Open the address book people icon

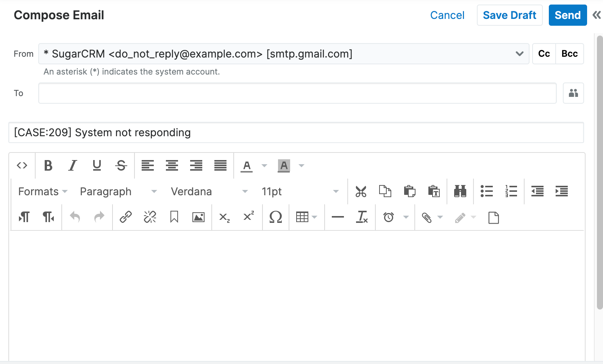(573, 93)
